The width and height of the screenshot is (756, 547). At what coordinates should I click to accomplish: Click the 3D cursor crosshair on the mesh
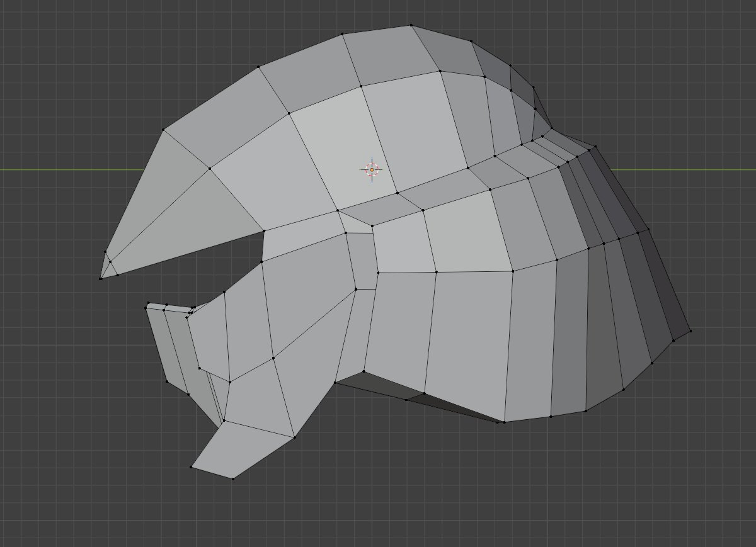372,169
